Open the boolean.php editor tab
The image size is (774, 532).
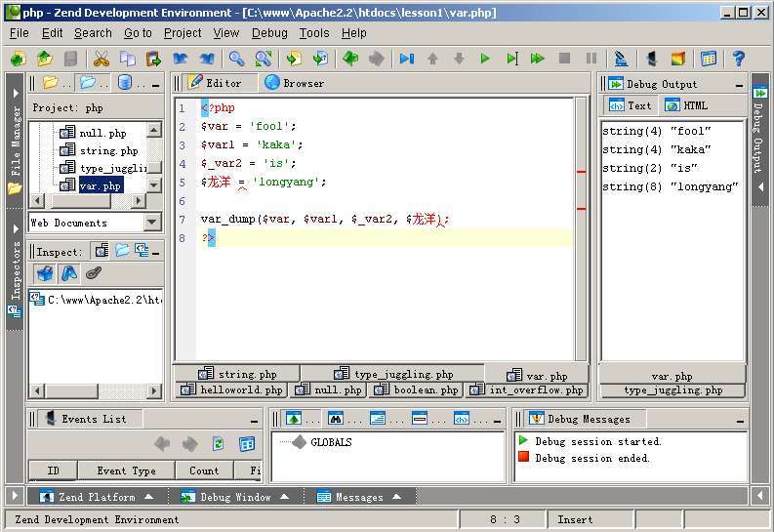(417, 389)
